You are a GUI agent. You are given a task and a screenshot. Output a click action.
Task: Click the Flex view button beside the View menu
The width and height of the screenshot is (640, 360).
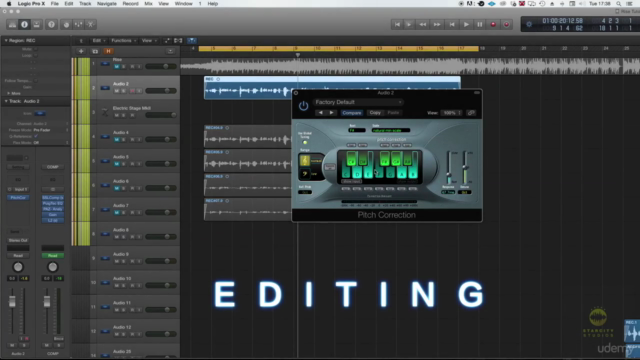(178, 40)
